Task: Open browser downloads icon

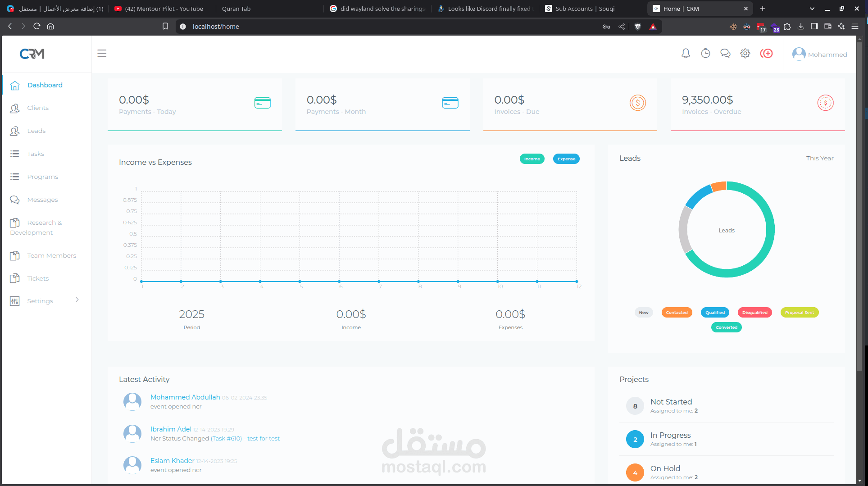Action: [x=800, y=27]
